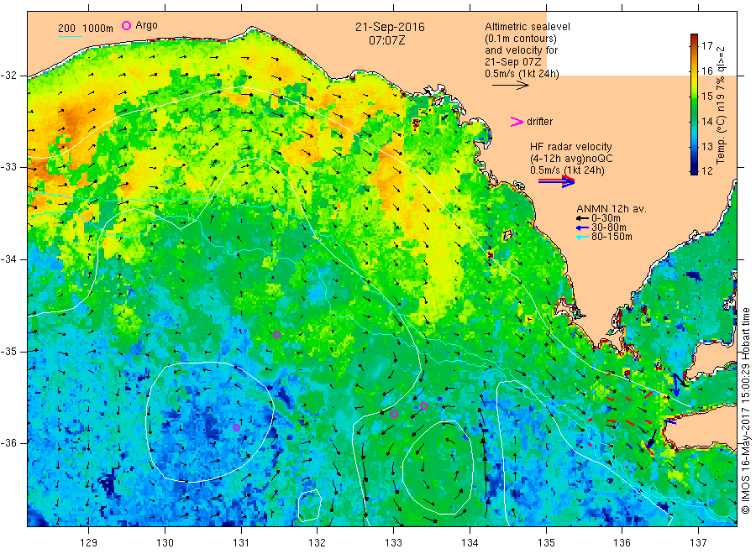Click the dark ANMN current arrow near 136.4E, 36S
The image size is (756, 554).
pos(651,439)
